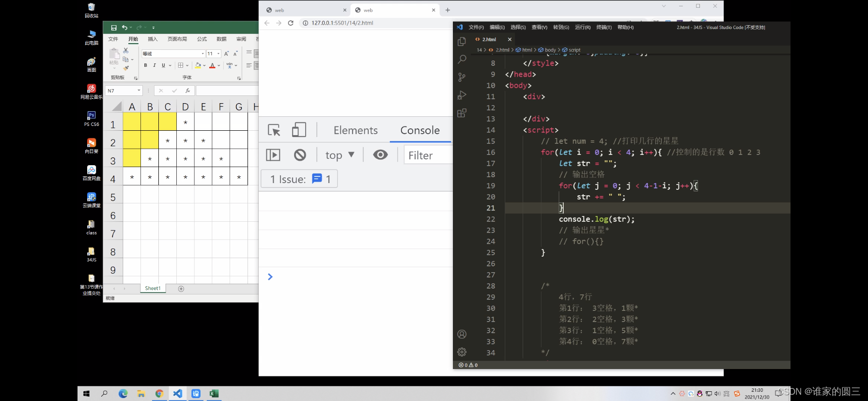This screenshot has height=401, width=868.
Task: Open Excel borders dropdown arrow
Action: (x=187, y=65)
